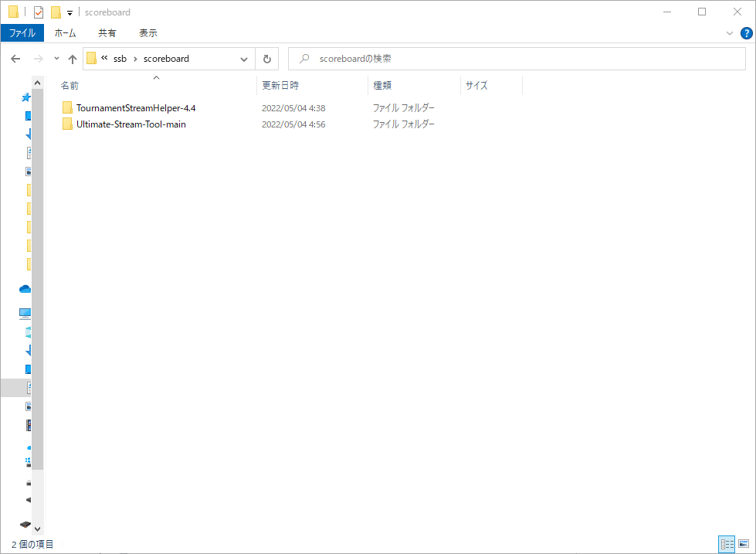Click the Properties checkmark icon in title bar
The width and height of the screenshot is (756, 554).
[x=39, y=12]
